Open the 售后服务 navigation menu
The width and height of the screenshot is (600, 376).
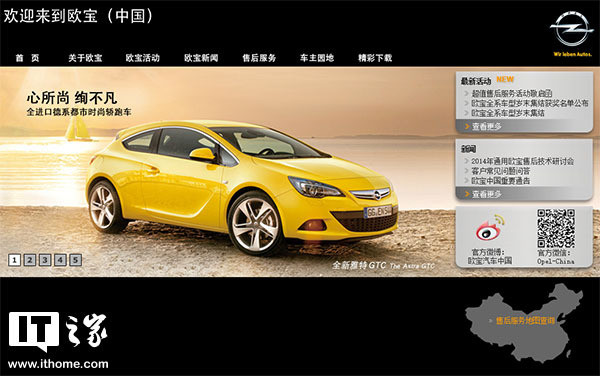pyautogui.click(x=259, y=58)
